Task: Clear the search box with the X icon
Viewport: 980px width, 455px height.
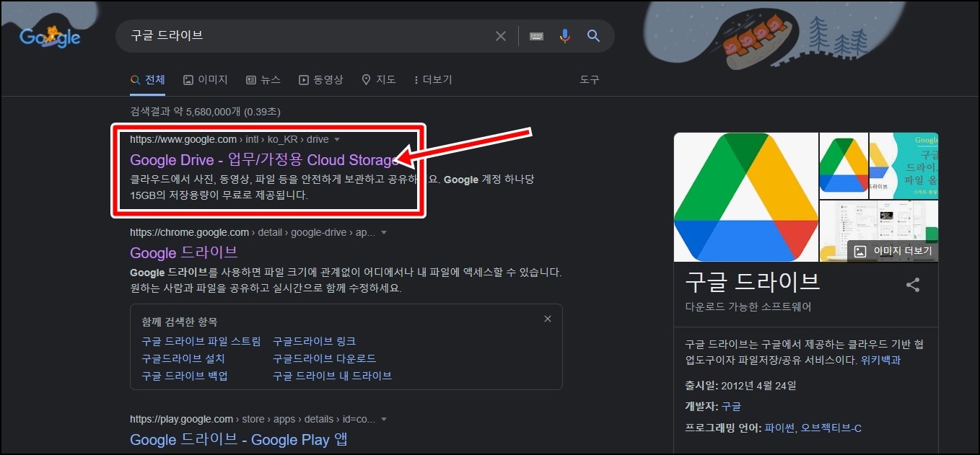Action: coord(501,36)
